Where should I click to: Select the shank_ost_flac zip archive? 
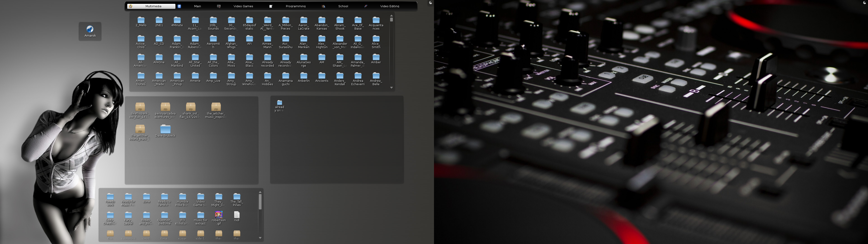tap(190, 110)
